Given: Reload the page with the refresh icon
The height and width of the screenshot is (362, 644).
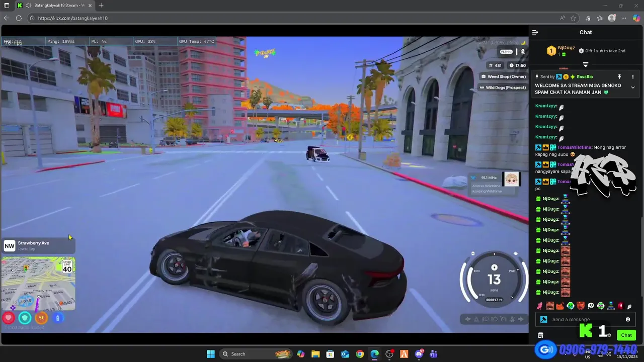Looking at the screenshot, I should (x=19, y=18).
